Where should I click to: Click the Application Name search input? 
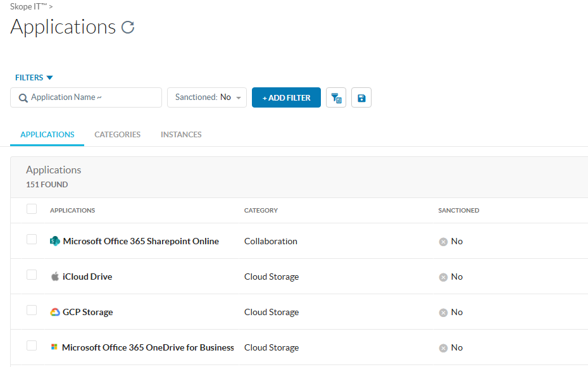tap(92, 97)
